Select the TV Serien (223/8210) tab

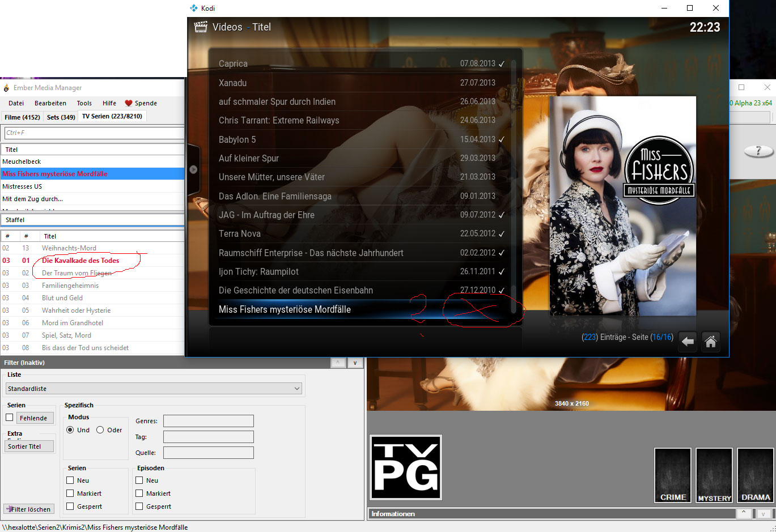pyautogui.click(x=112, y=116)
